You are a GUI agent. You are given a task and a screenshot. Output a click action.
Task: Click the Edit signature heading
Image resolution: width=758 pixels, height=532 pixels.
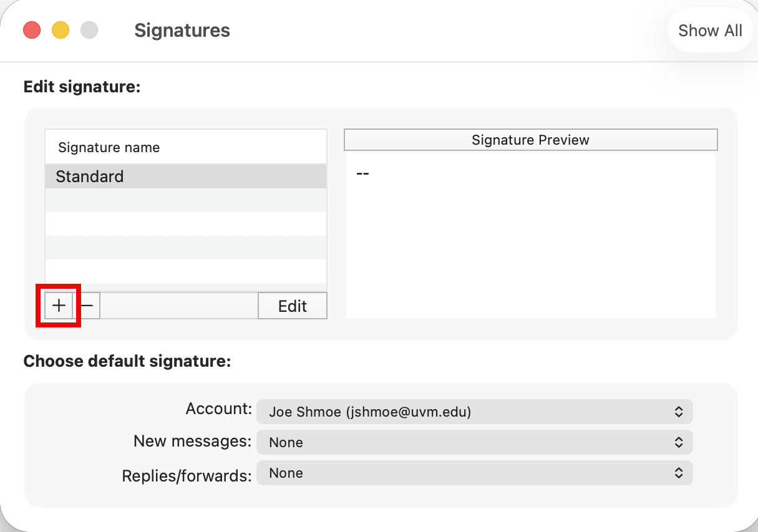click(x=82, y=87)
